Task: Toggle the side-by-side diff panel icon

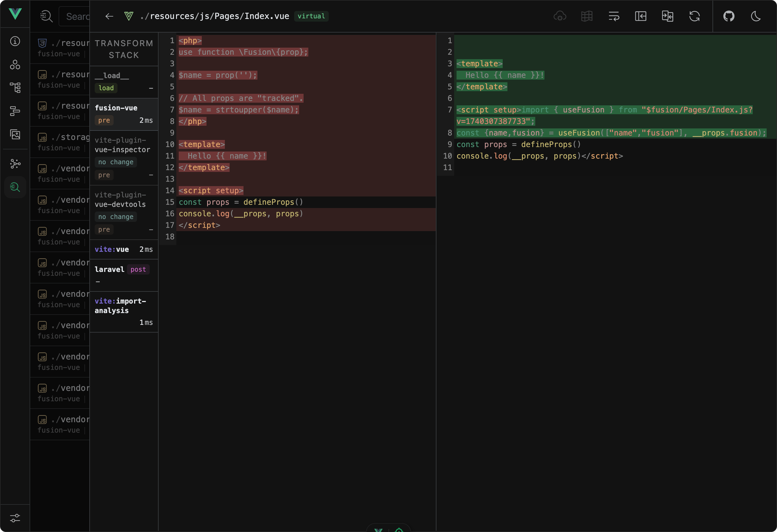Action: click(x=667, y=16)
